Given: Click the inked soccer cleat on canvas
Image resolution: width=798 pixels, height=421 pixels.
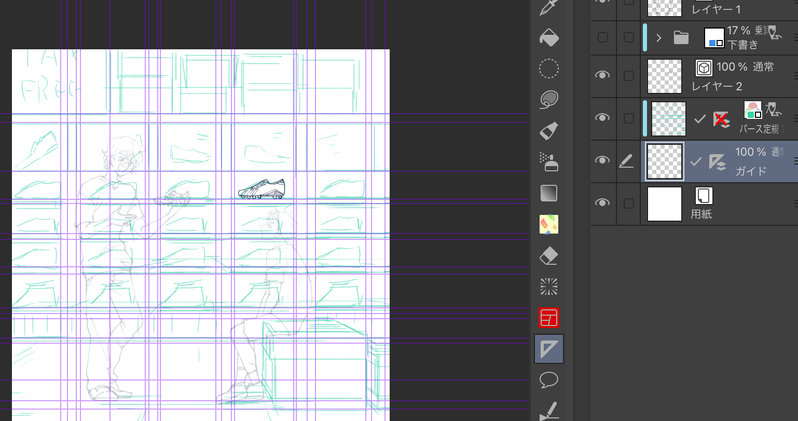Looking at the screenshot, I should click(262, 188).
